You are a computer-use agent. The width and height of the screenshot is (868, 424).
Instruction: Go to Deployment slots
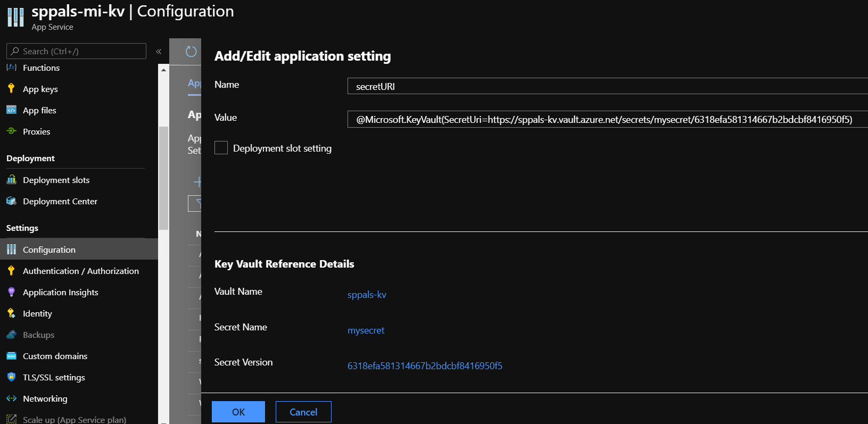click(56, 180)
